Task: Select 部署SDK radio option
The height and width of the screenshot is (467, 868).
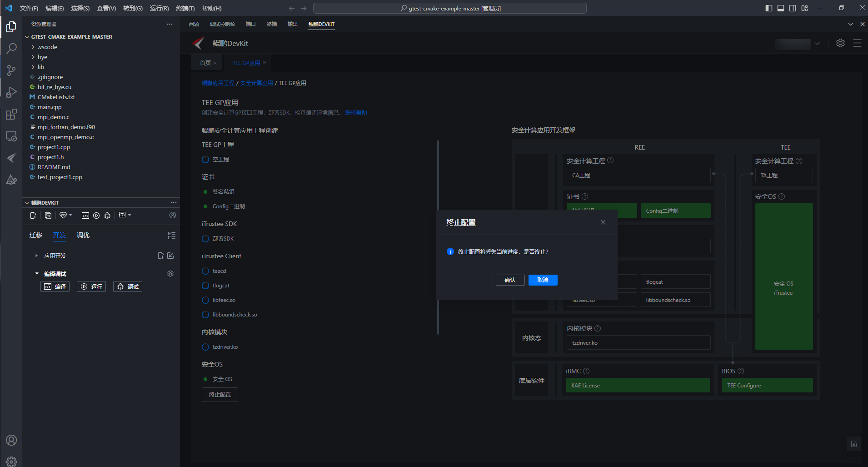Action: click(205, 239)
